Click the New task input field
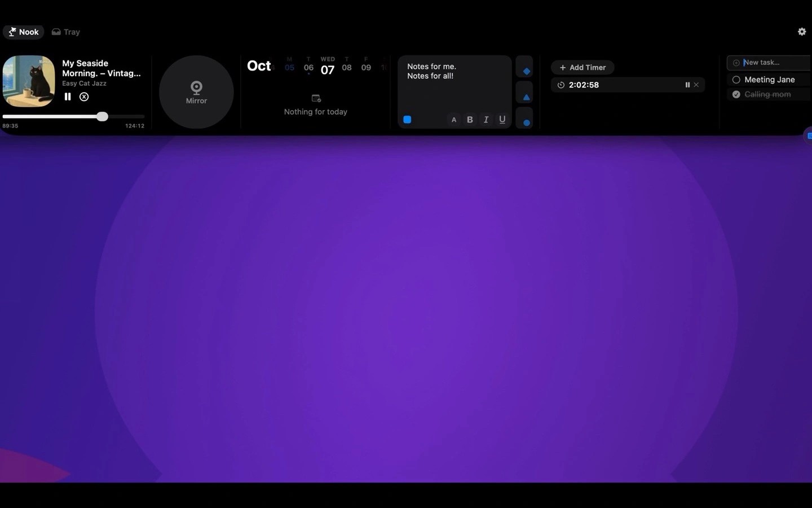Viewport: 812px width, 508px height. coord(769,63)
